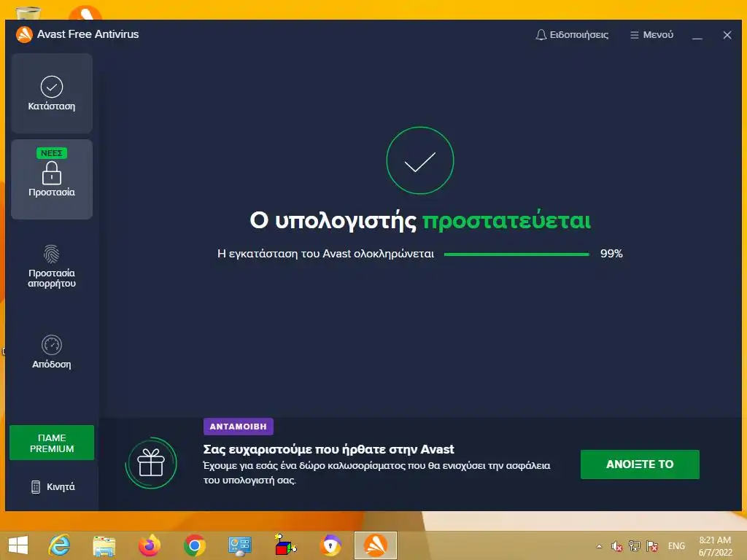Viewport: 747px width, 560px height.
Task: Open Ειδοποιήσεις notifications bell
Action: pyautogui.click(x=572, y=35)
